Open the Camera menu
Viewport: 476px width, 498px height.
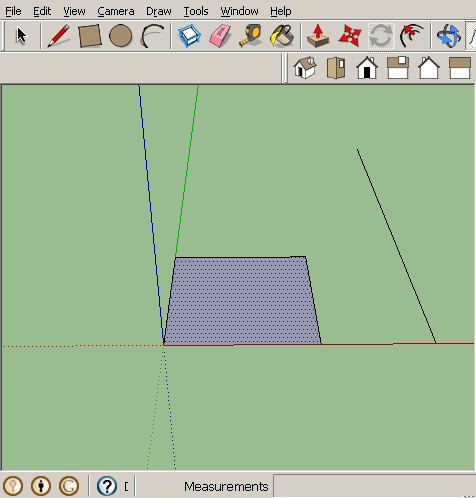[116, 11]
